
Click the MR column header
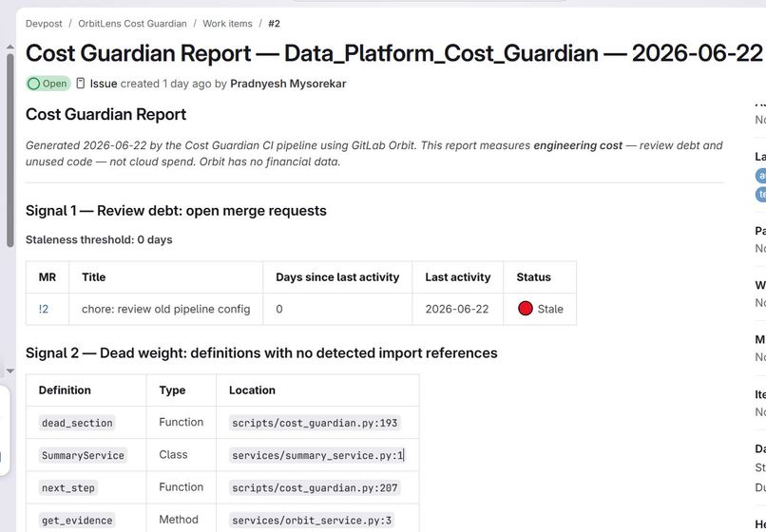point(48,277)
